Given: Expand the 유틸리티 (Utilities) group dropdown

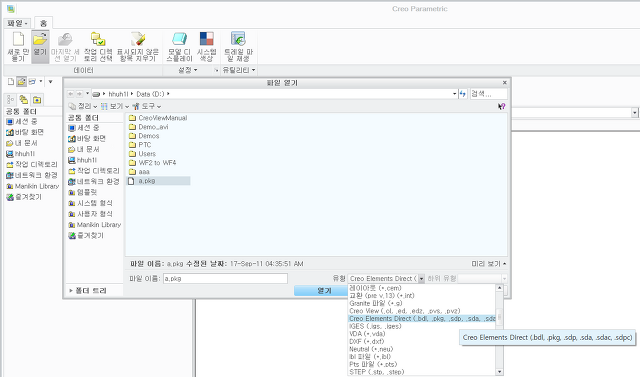Looking at the screenshot, I should [x=239, y=70].
